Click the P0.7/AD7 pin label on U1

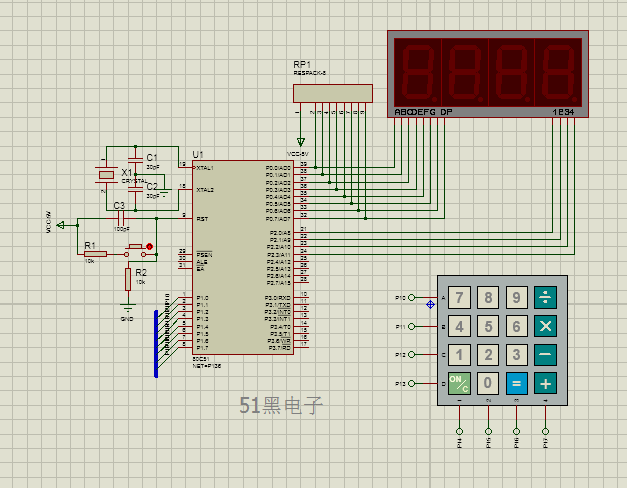(x=278, y=219)
